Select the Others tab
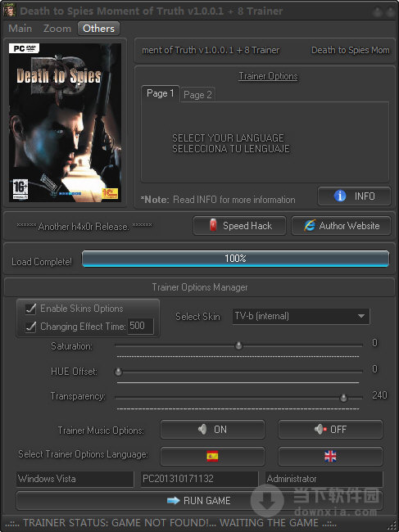The width and height of the screenshot is (399, 532). tap(98, 29)
